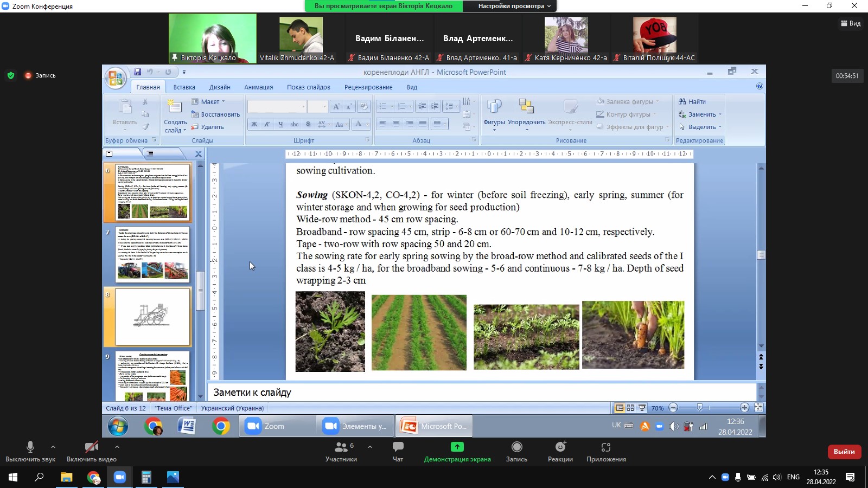Toggle bold Ж formatting in PowerPoint
The width and height of the screenshot is (868, 488).
click(x=254, y=124)
